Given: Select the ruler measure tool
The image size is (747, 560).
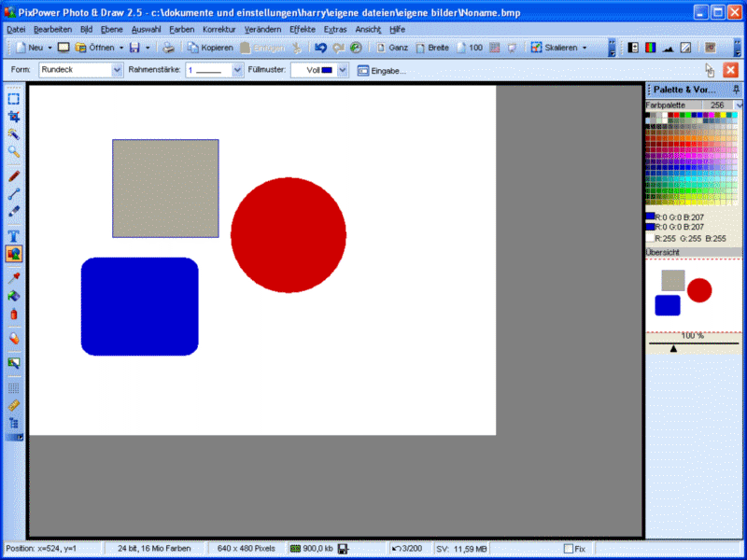Looking at the screenshot, I should tap(14, 405).
